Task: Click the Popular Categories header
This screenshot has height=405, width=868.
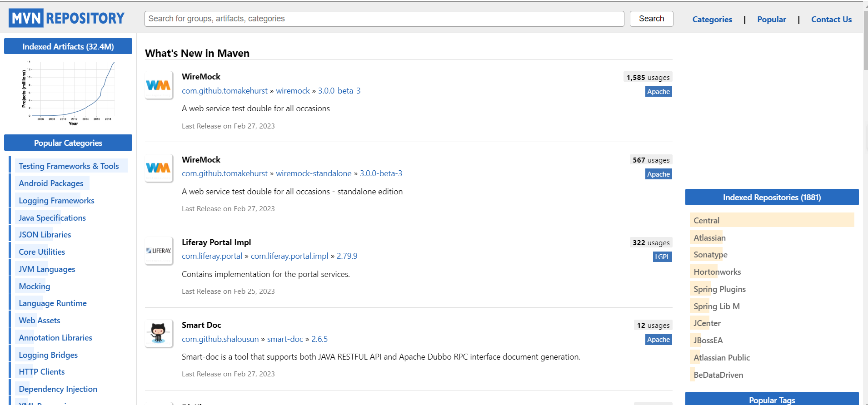Action: pos(68,143)
